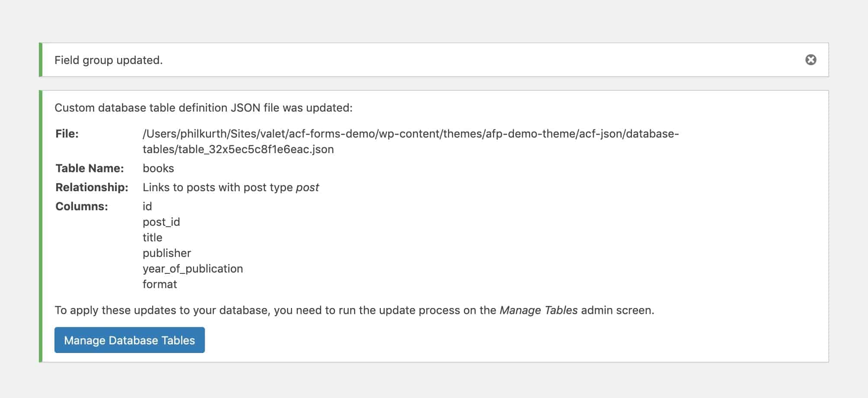Click the "id" column name
Screen dimensions: 868x398
pyautogui.click(x=147, y=206)
